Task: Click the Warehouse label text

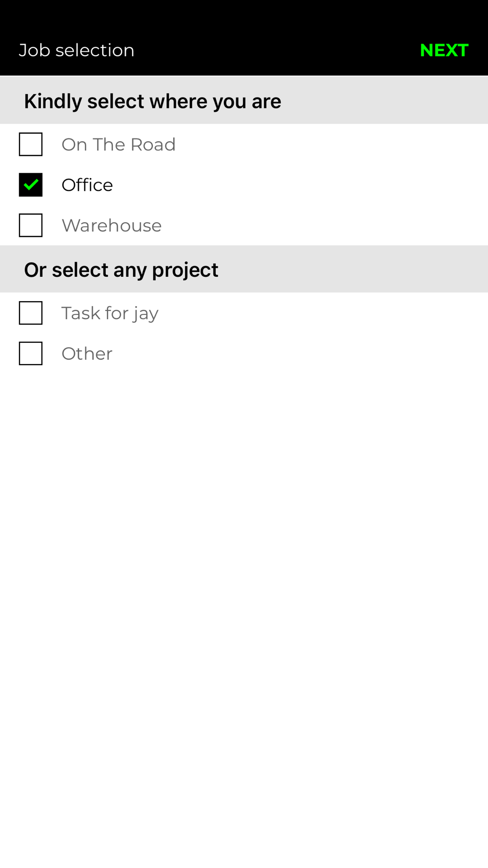Action: (x=111, y=226)
